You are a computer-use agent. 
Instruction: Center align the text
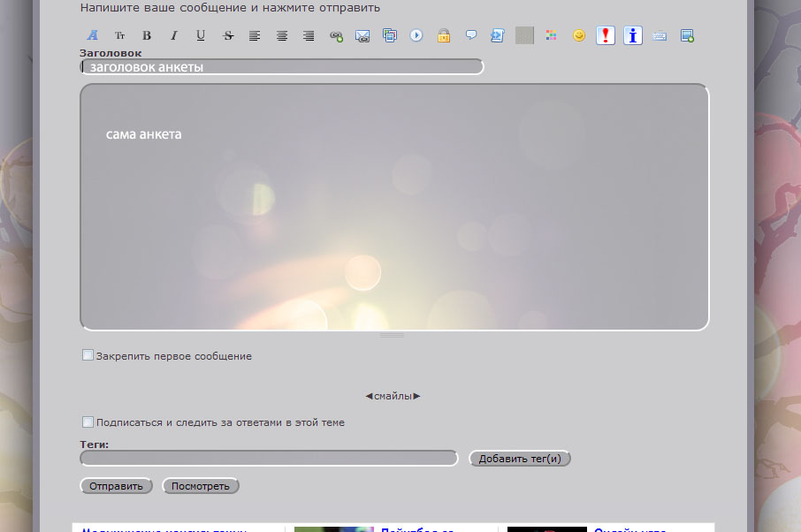click(281, 35)
